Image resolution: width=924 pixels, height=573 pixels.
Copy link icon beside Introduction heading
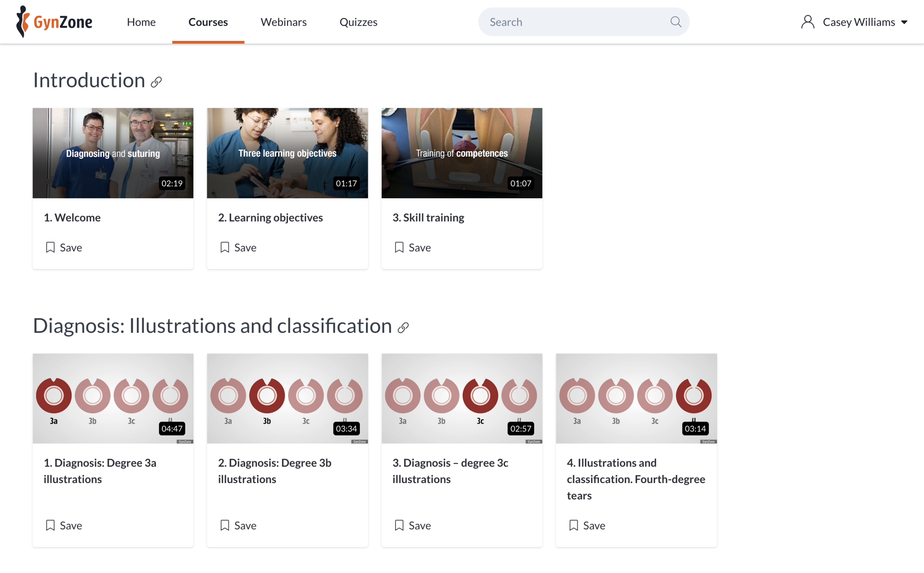156,82
